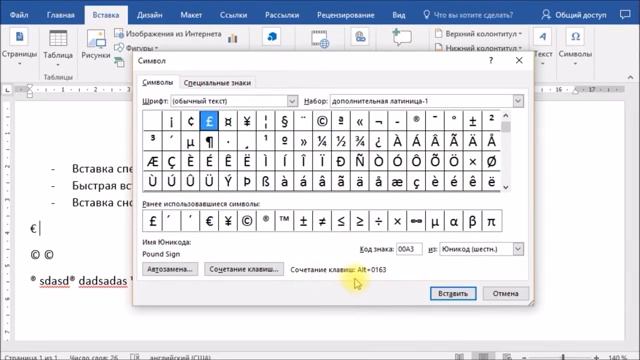Open help in the Символ dialog
This screenshot has height=360, width=640.
pyautogui.click(x=491, y=60)
